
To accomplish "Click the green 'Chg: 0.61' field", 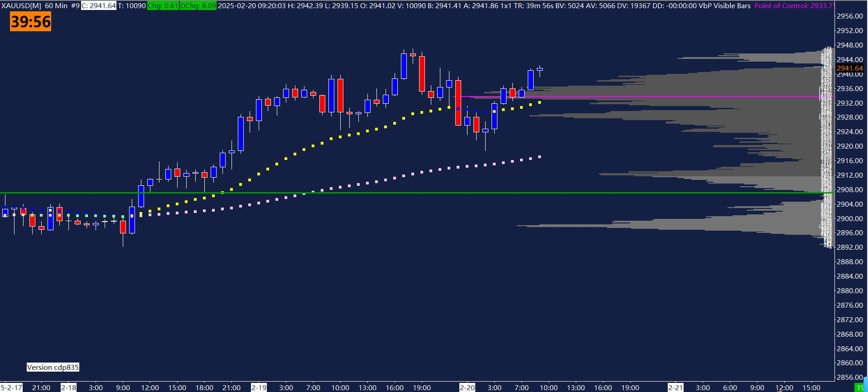I will [x=163, y=6].
